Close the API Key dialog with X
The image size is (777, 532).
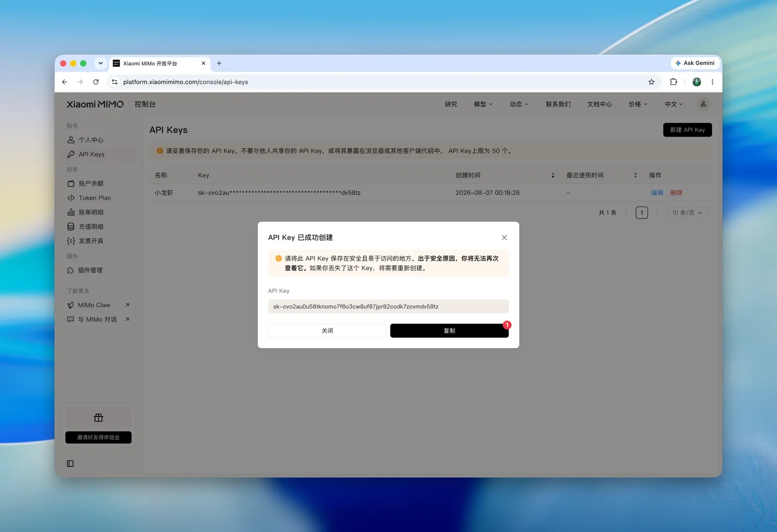click(504, 238)
